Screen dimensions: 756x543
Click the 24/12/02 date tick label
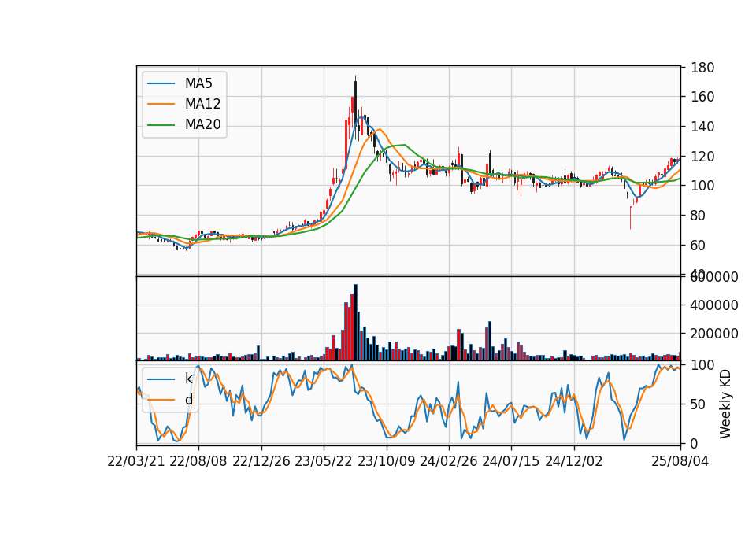[x=574, y=461]
